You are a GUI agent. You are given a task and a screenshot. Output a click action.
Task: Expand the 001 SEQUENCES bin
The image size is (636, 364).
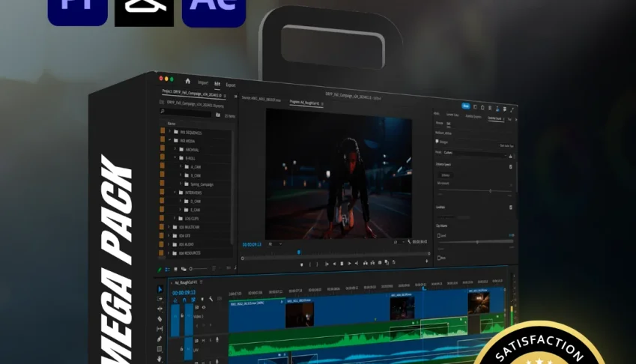click(169, 132)
